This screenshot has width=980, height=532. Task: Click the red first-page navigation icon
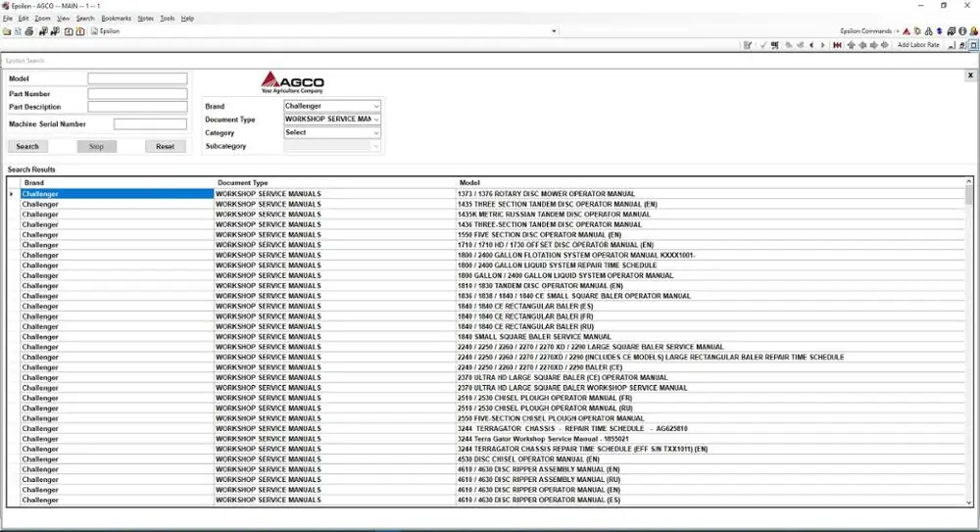click(838, 45)
